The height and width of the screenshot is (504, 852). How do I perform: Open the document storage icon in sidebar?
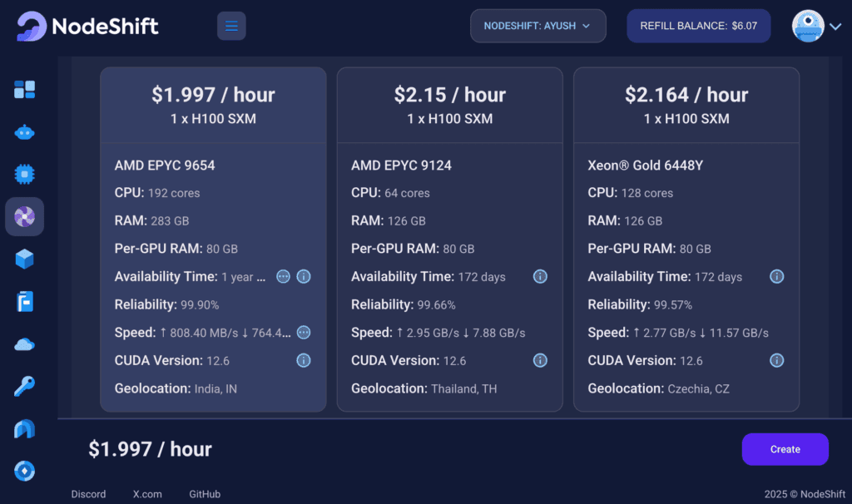pos(24,301)
